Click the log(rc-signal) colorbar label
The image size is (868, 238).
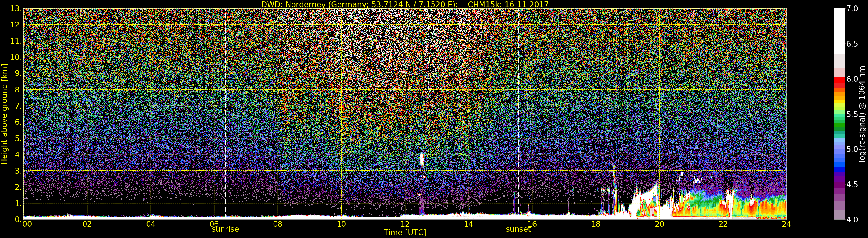pyautogui.click(x=862, y=114)
